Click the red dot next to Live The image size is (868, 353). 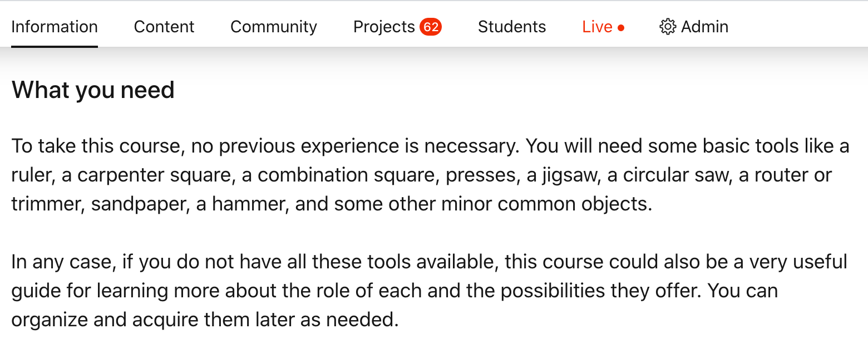(621, 27)
